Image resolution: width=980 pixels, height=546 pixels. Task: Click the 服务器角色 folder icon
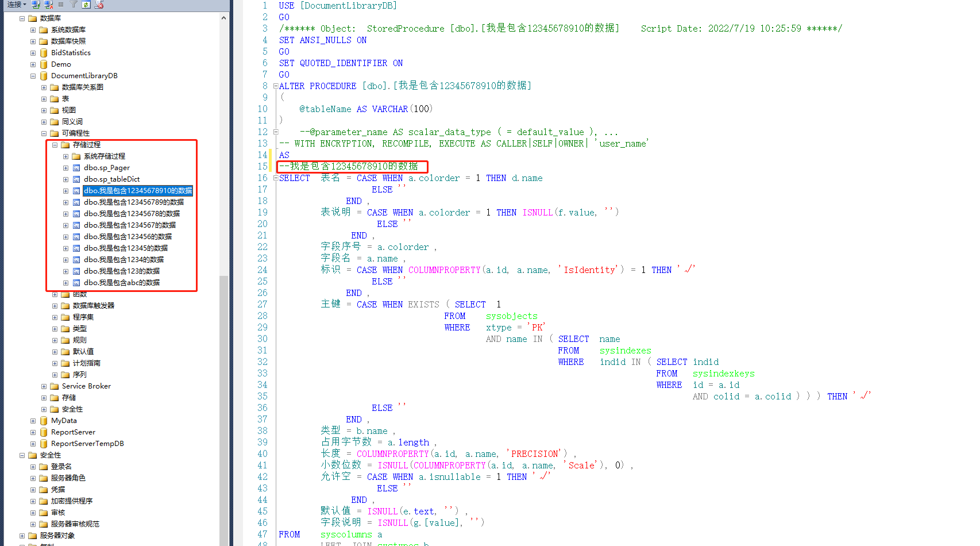click(44, 478)
